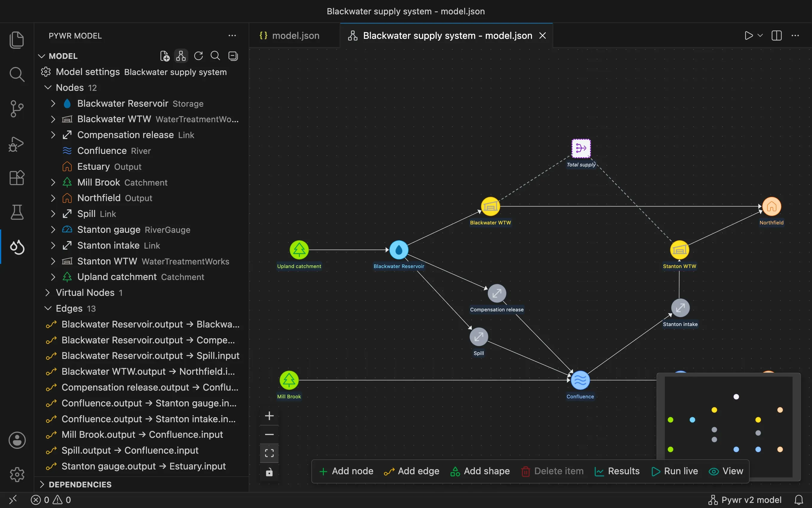812x508 pixels.
Task: Click the Add node button
Action: pos(346,471)
